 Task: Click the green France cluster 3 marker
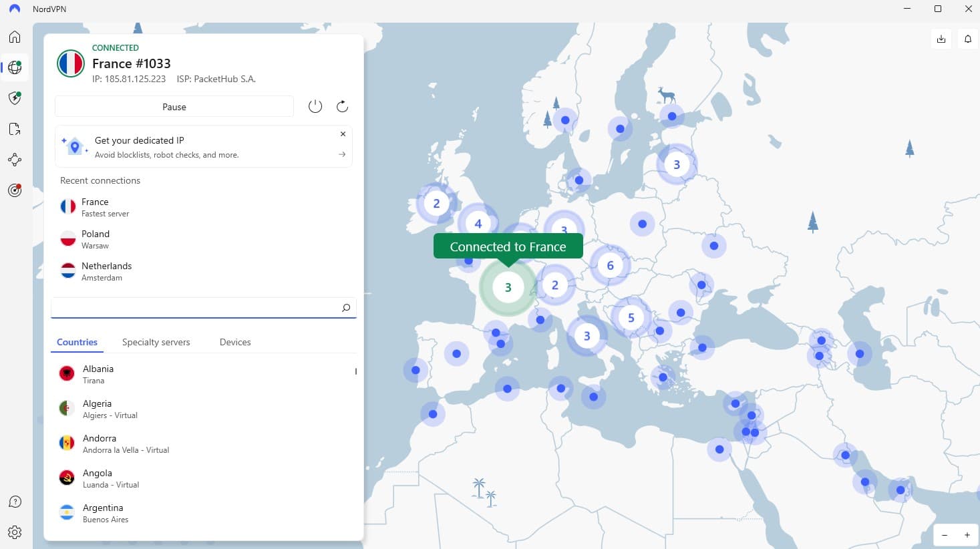(x=508, y=288)
